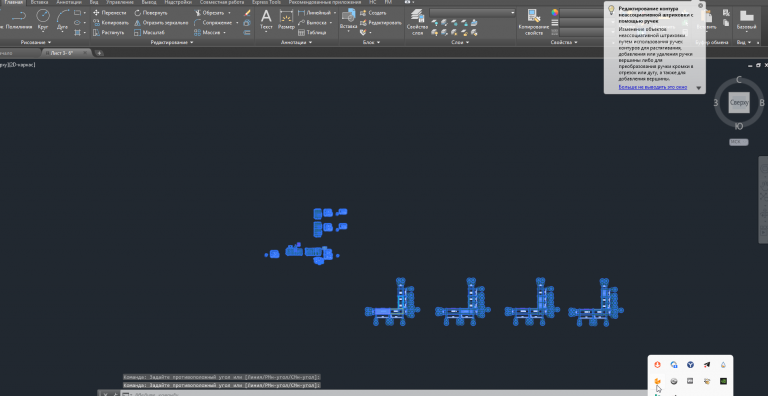
Task: Click the С (north) compass label
Action: [739, 80]
